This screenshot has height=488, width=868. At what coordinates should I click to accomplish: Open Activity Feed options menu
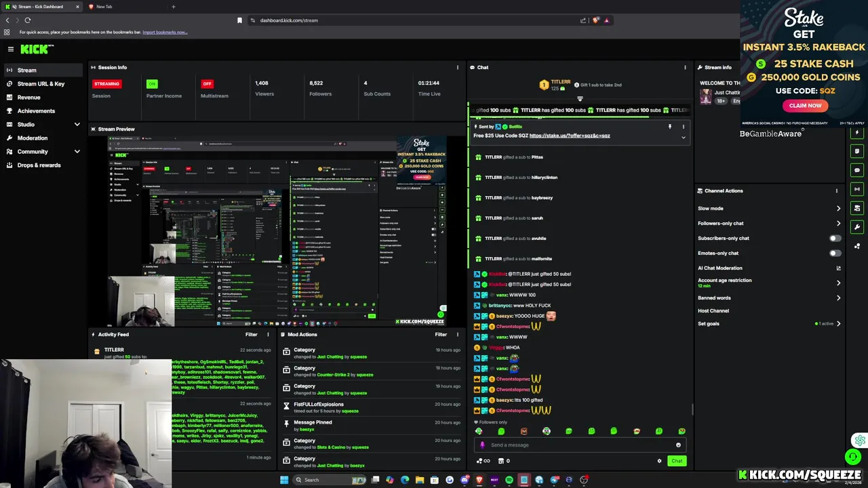268,334
